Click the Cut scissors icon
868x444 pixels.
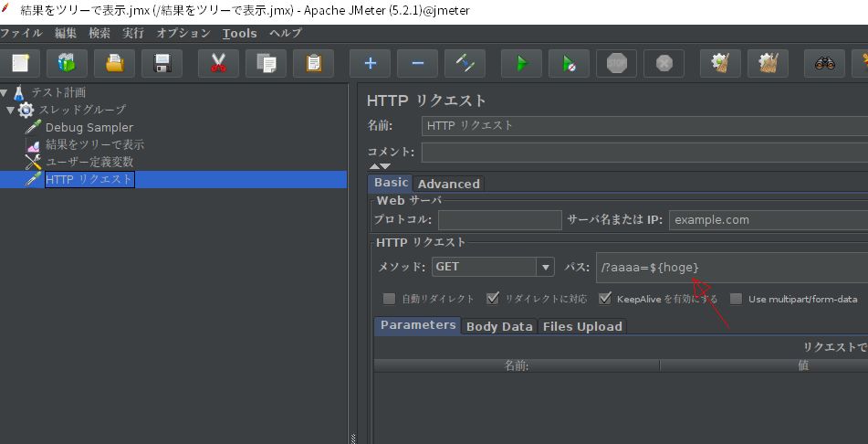pyautogui.click(x=218, y=63)
